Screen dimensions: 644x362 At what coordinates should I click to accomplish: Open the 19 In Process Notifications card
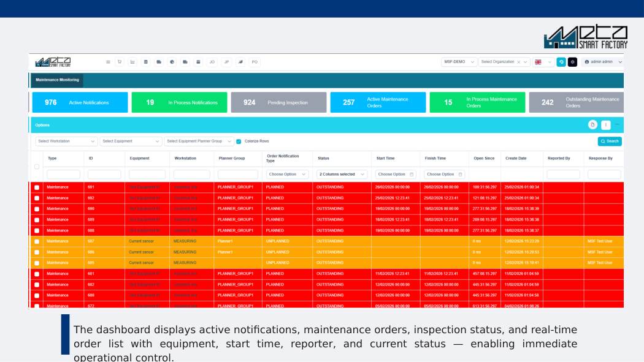coord(179,102)
